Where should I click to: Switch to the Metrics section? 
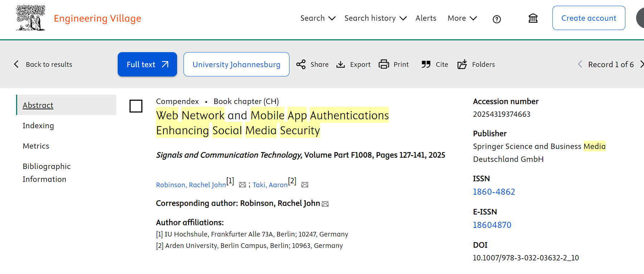point(36,146)
